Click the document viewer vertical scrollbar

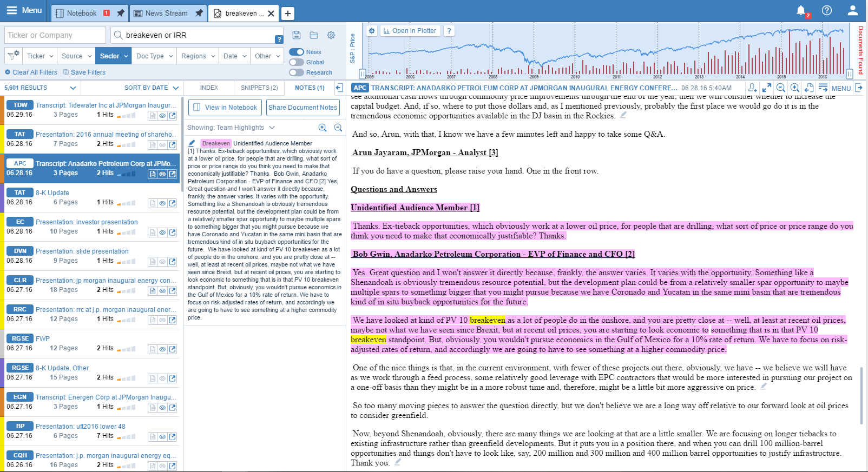coord(861,396)
